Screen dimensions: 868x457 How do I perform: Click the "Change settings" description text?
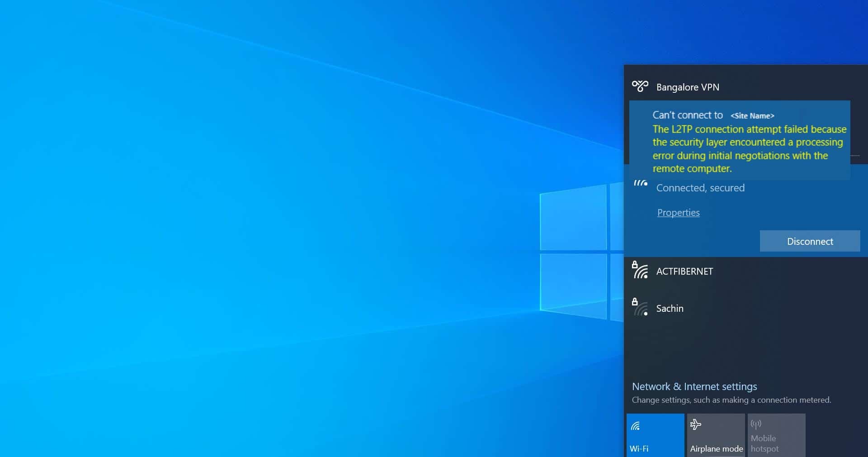(731, 400)
